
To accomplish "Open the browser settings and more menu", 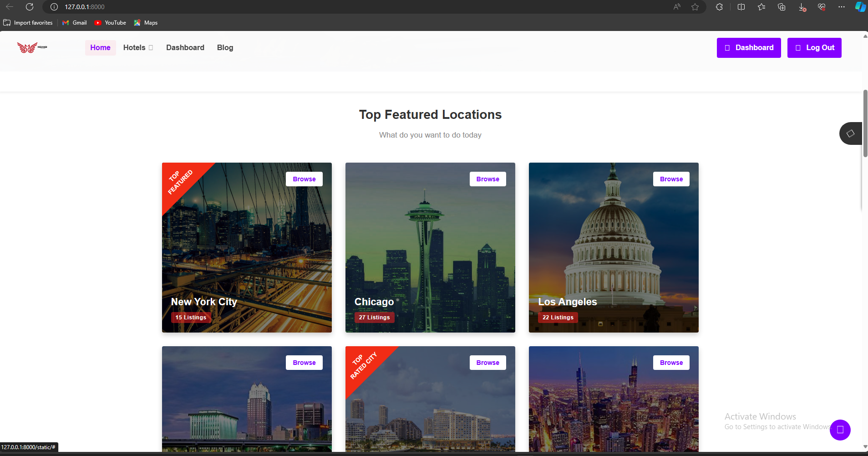I will tap(842, 7).
